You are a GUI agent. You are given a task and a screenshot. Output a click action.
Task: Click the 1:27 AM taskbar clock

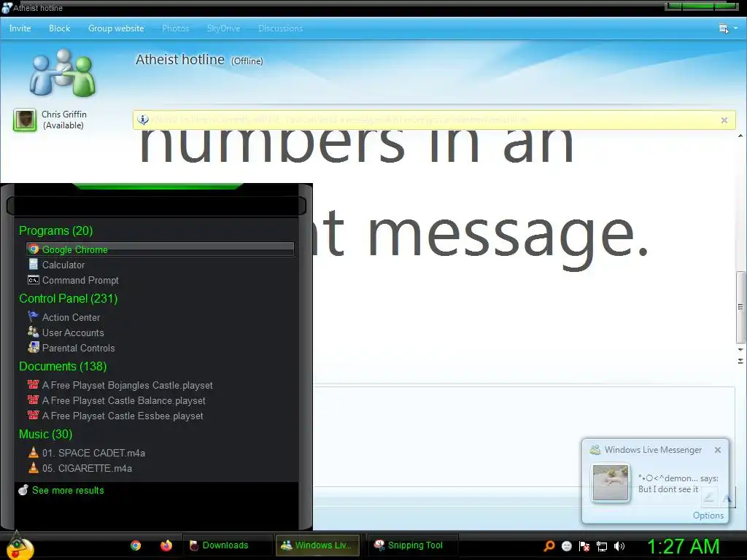tap(683, 546)
